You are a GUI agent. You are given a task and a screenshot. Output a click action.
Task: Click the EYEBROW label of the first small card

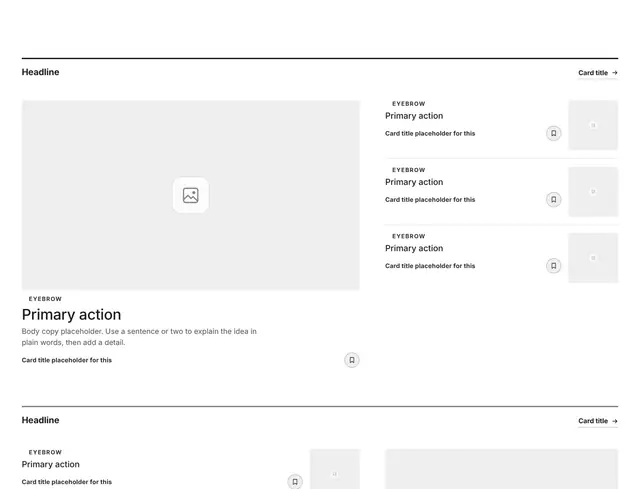pyautogui.click(x=409, y=104)
